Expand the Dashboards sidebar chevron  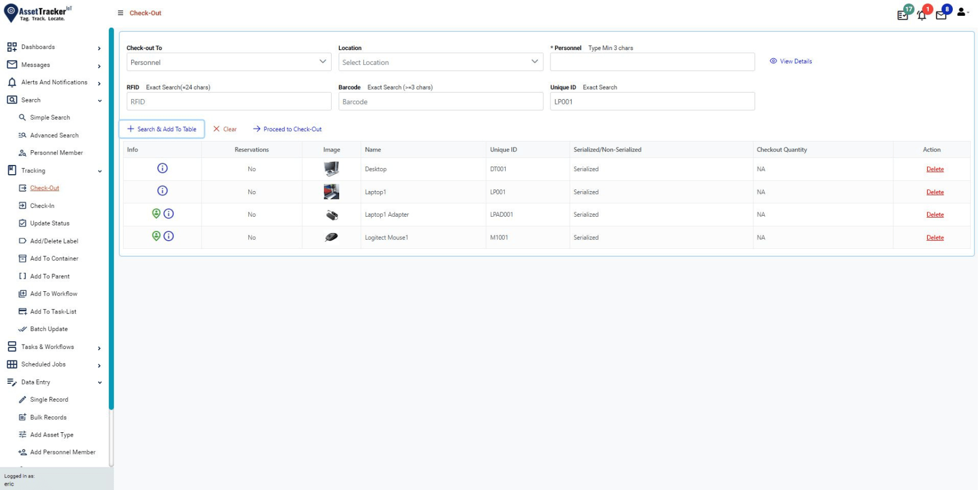point(100,48)
